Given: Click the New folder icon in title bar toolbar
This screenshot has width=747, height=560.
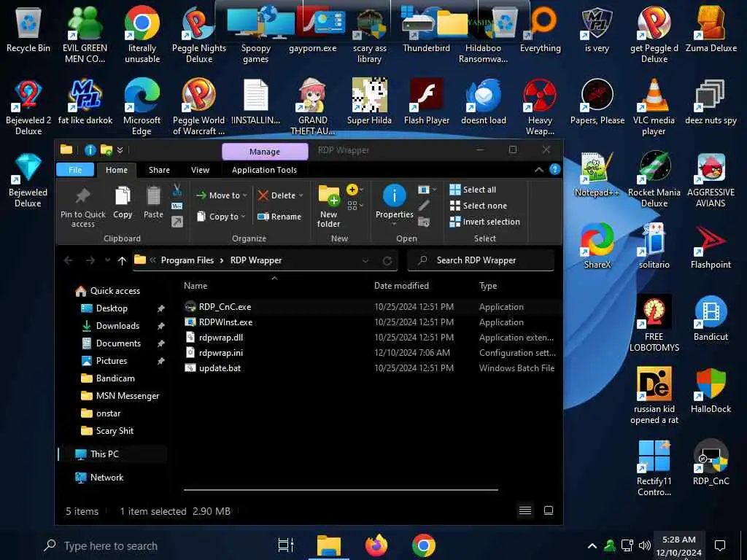Looking at the screenshot, I should pos(107,150).
